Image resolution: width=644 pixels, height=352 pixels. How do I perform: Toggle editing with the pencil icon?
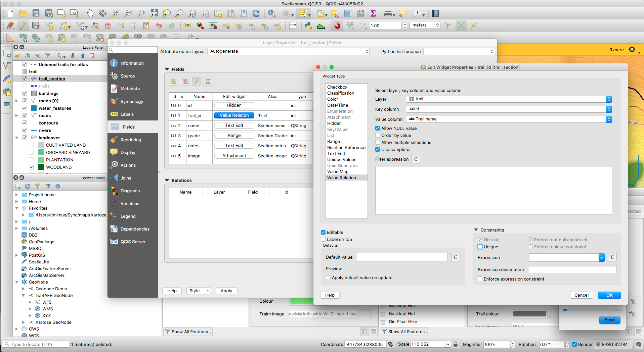(x=23, y=26)
